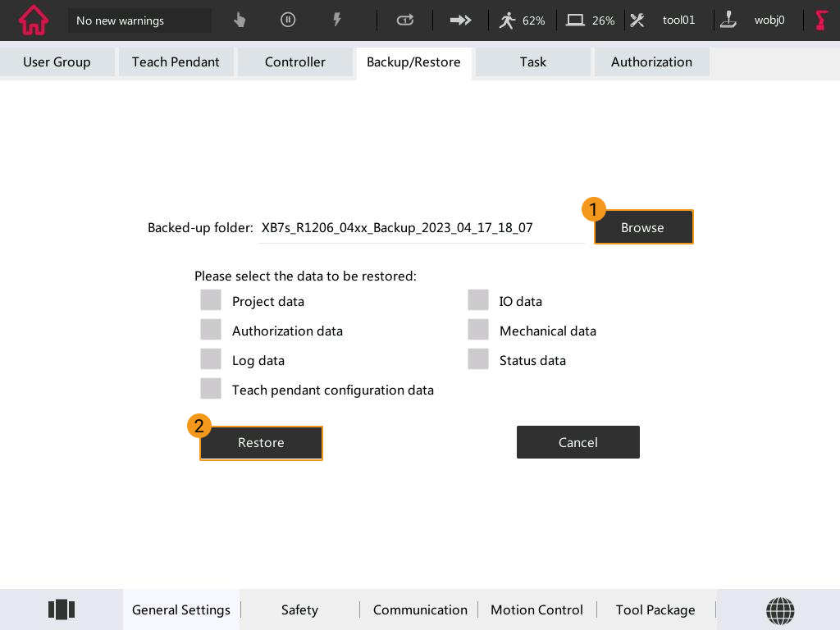Open the bottom-left panel layout icon

click(x=62, y=609)
